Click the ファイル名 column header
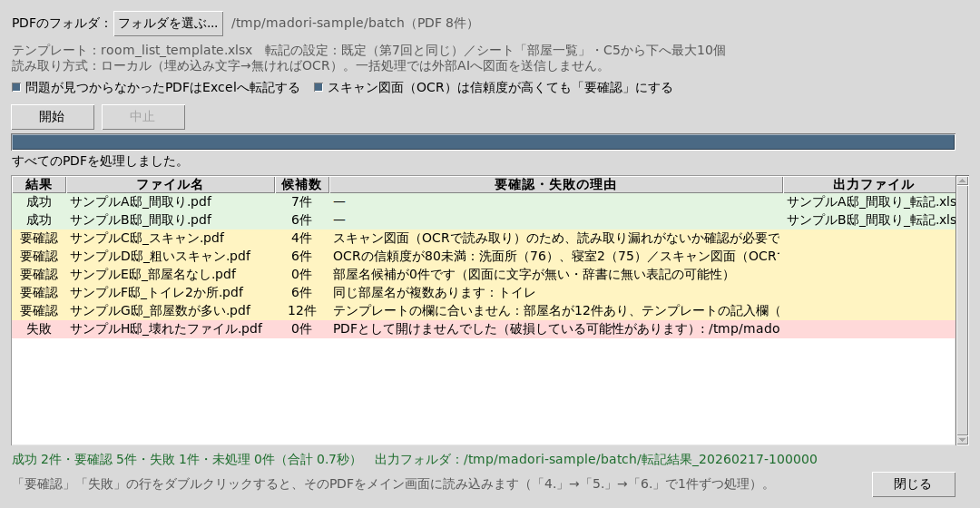Image resolution: width=980 pixels, height=508 pixels. [170, 184]
